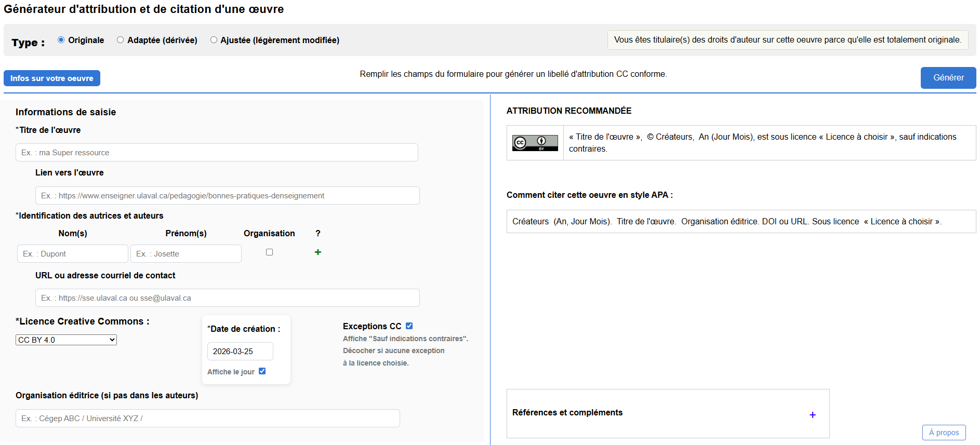980x445 pixels.
Task: Expand the Références et compléments section
Action: pyautogui.click(x=812, y=414)
